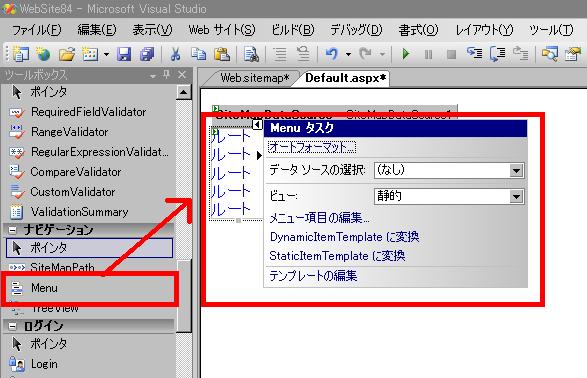Click the Add New Item toolbar icon
The width and height of the screenshot is (587, 378).
(90, 55)
